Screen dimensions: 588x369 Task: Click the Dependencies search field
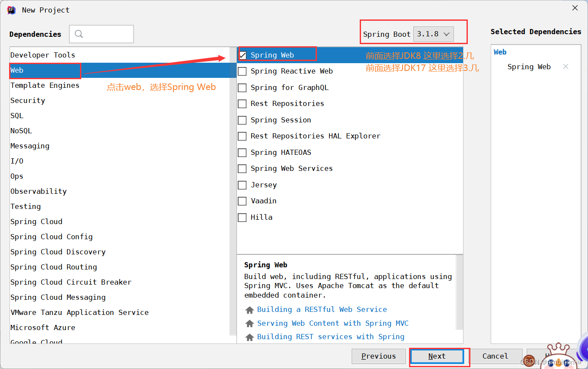pos(102,34)
